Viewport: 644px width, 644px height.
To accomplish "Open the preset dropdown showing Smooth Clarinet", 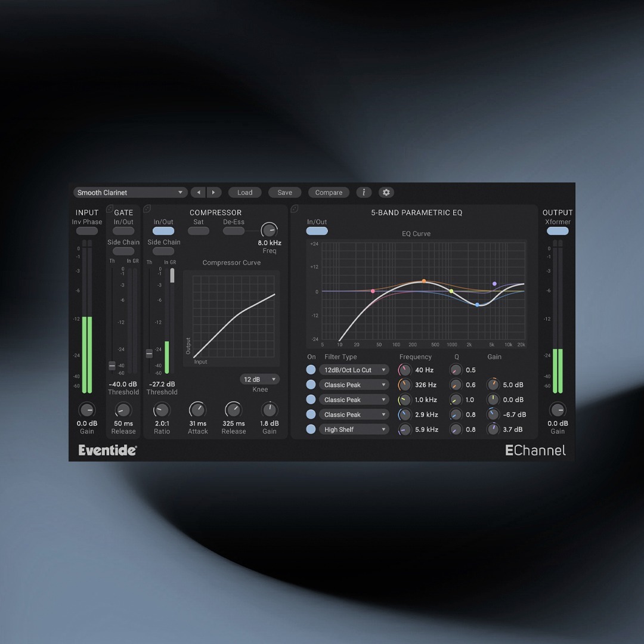I will coord(130,192).
